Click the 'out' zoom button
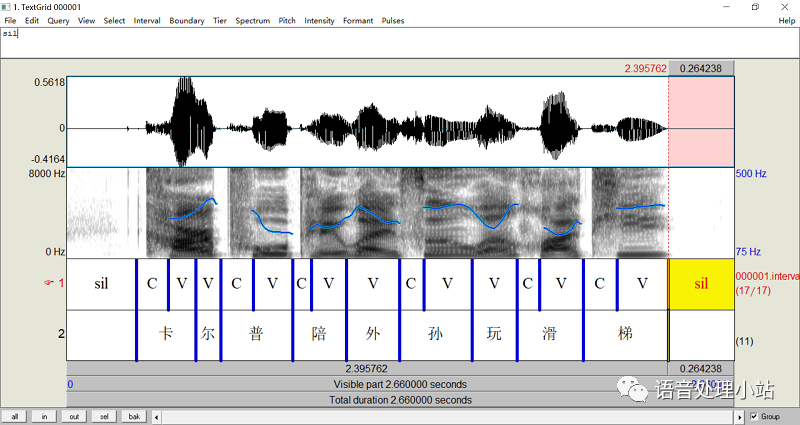Viewport: 800px width, 425px height. click(74, 416)
